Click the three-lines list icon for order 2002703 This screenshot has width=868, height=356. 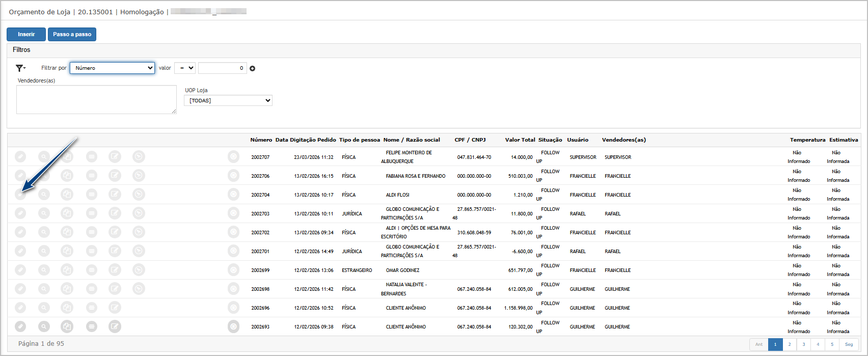click(92, 213)
